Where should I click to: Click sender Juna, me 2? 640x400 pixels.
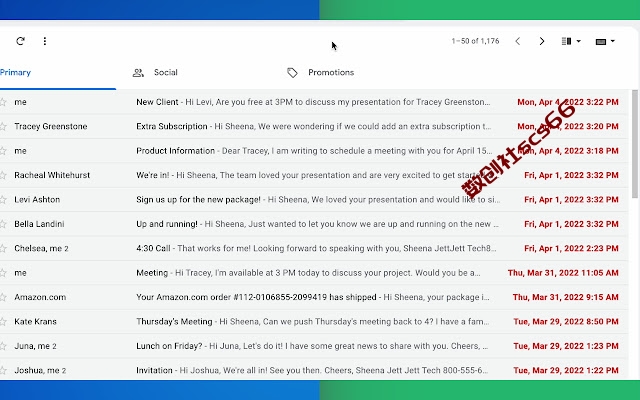tap(35, 346)
